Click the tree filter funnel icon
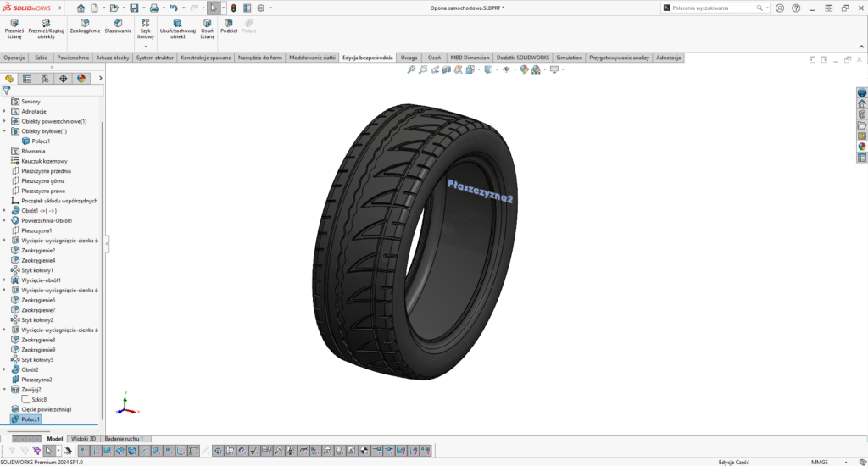Viewport: 868px width, 466px height. click(x=6, y=90)
